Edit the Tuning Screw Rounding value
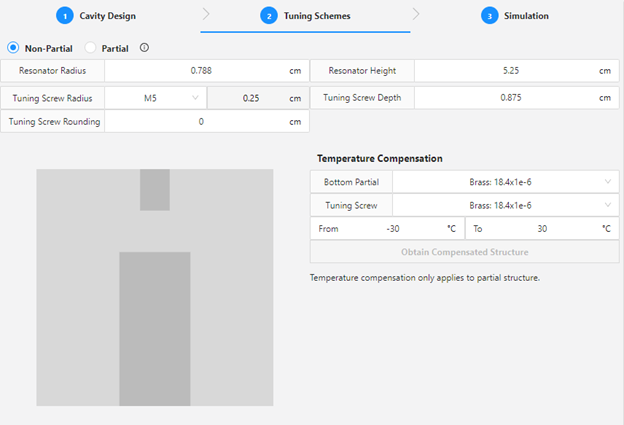Screen dimensions: 624x425 (x=207, y=122)
